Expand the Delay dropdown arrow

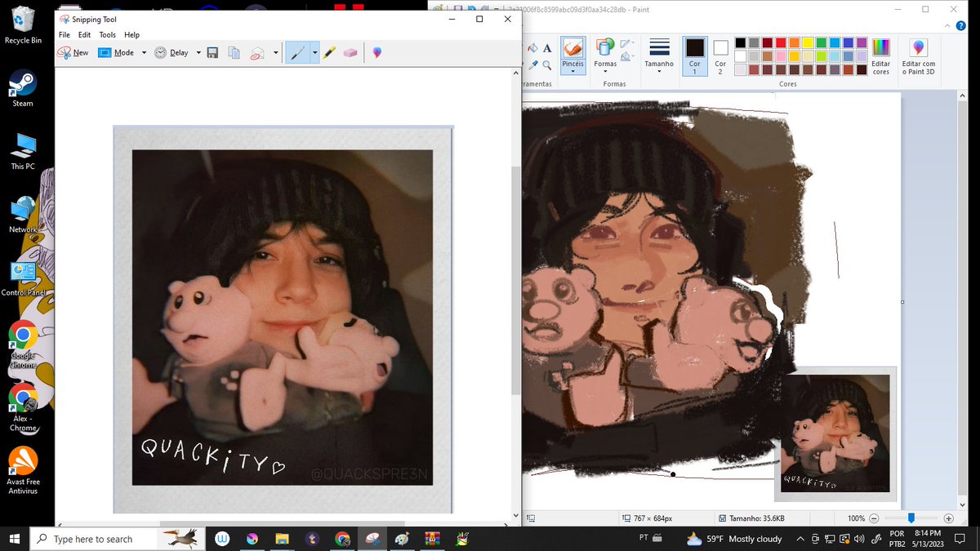tap(198, 52)
